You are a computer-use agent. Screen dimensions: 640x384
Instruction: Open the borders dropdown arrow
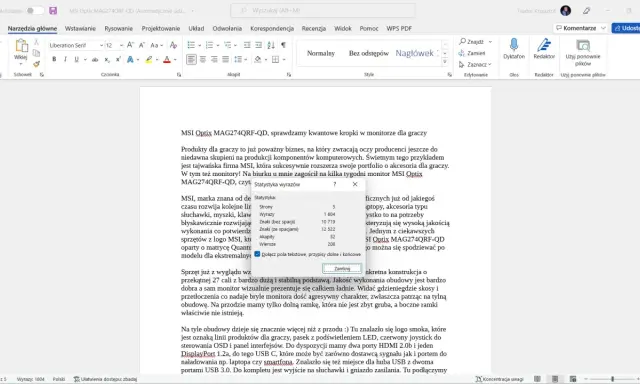click(284, 60)
